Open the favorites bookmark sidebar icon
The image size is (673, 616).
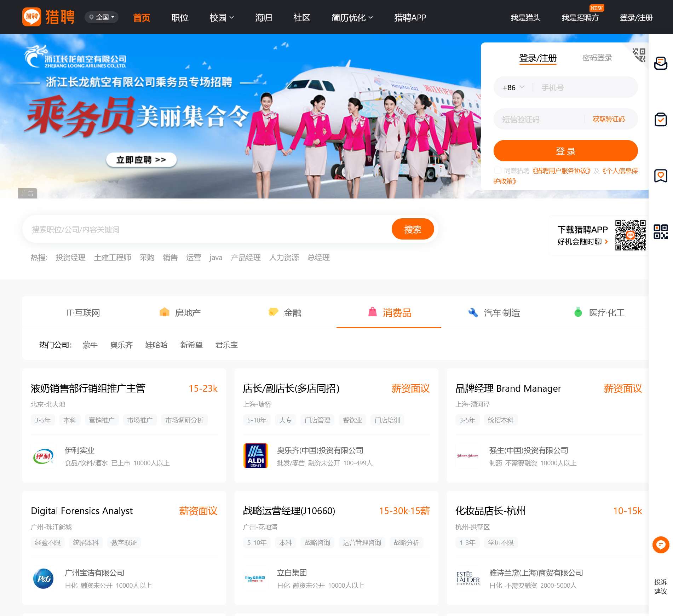coord(661,176)
